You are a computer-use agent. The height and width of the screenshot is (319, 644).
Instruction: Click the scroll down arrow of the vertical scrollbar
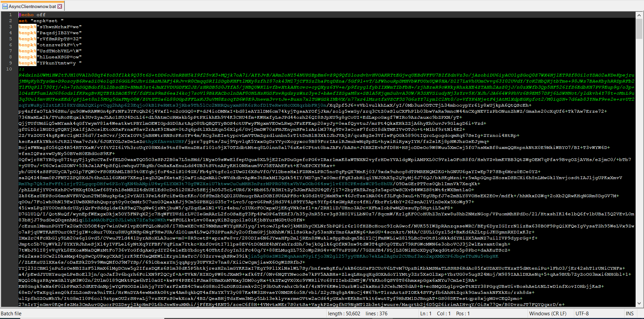coord(639,303)
